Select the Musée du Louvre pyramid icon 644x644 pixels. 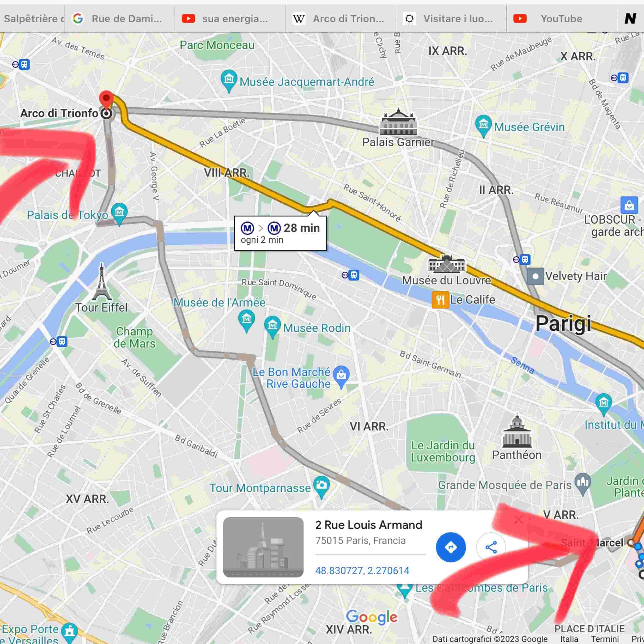click(x=446, y=264)
